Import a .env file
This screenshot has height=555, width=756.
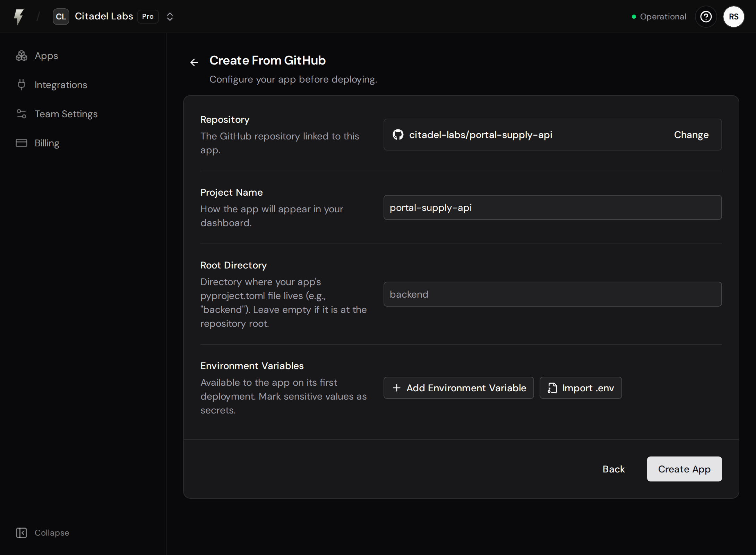point(581,388)
